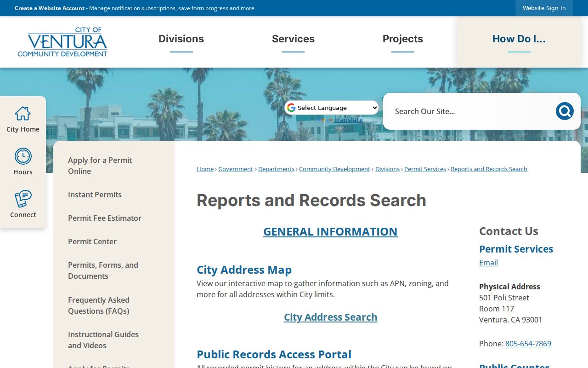Open the Hours clock icon
The image size is (588, 368).
click(23, 156)
